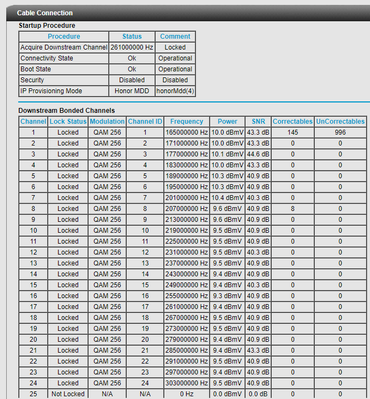Select the 273000000 Hz frequency cell

187,328
